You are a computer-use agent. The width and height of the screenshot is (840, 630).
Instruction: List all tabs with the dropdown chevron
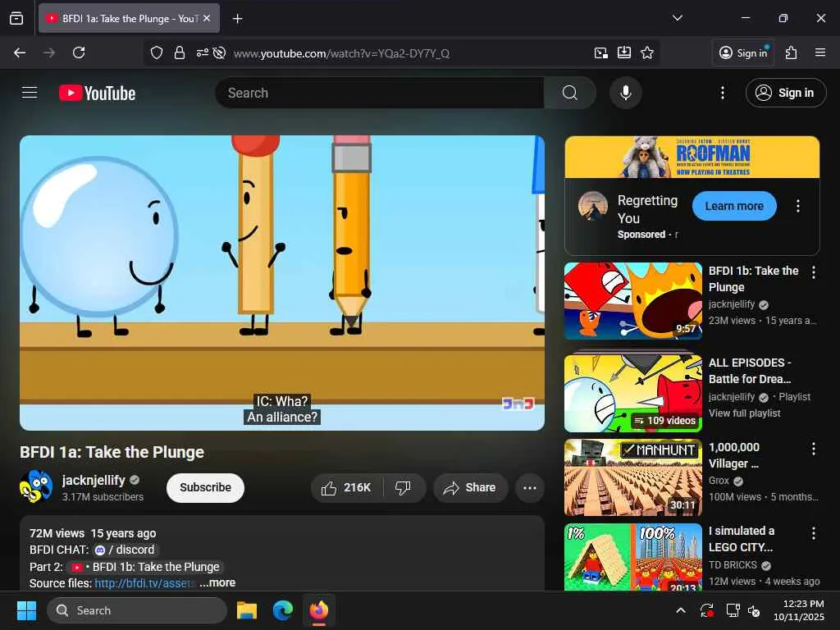(677, 18)
